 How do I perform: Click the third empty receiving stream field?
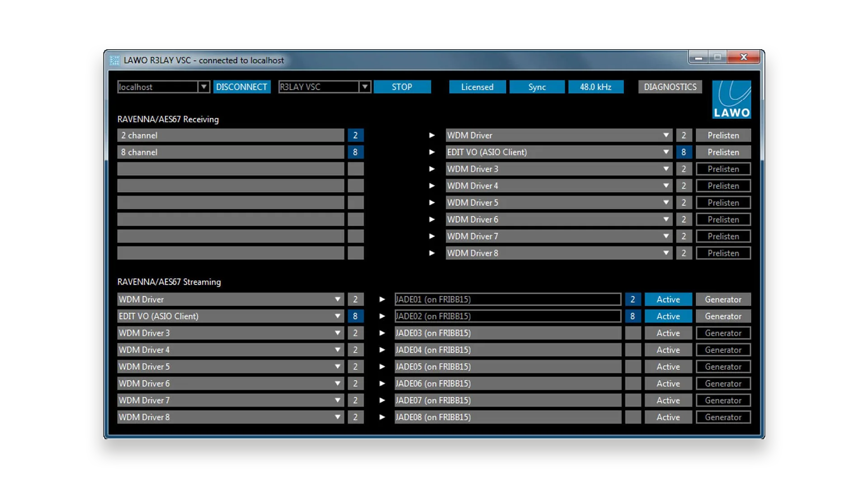pyautogui.click(x=231, y=202)
